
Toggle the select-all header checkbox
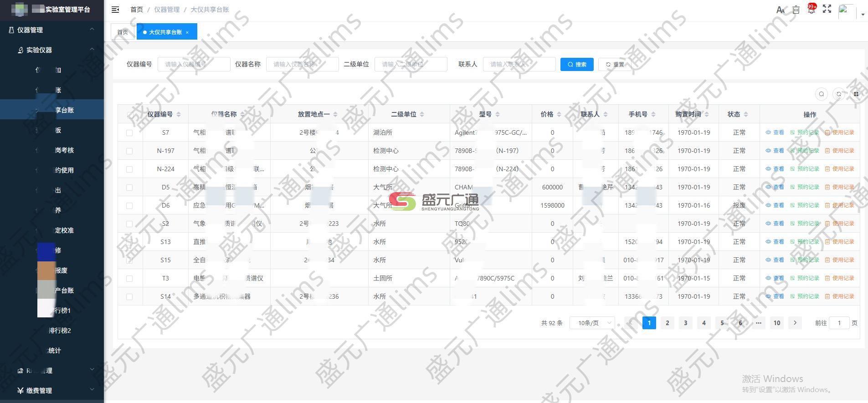point(130,114)
